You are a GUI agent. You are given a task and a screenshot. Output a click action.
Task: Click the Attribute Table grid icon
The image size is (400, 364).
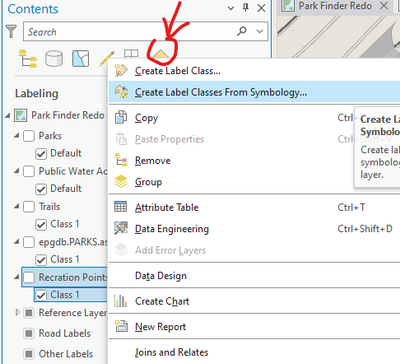(121, 207)
